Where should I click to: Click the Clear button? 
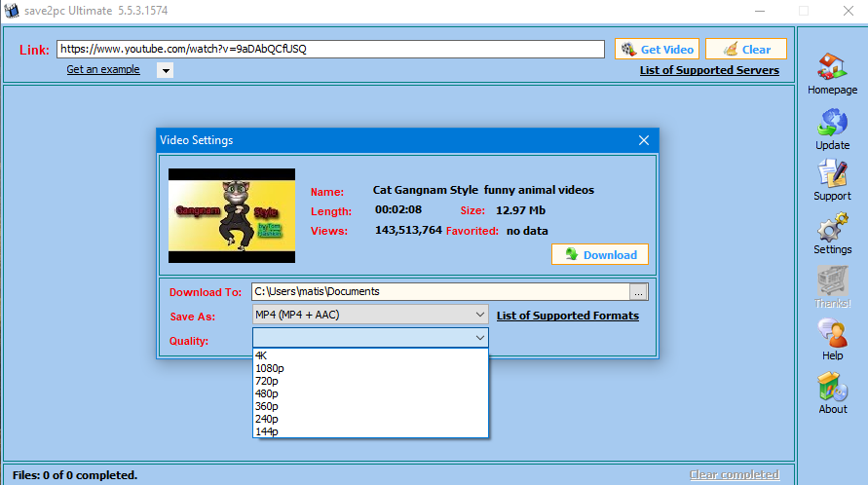click(746, 50)
